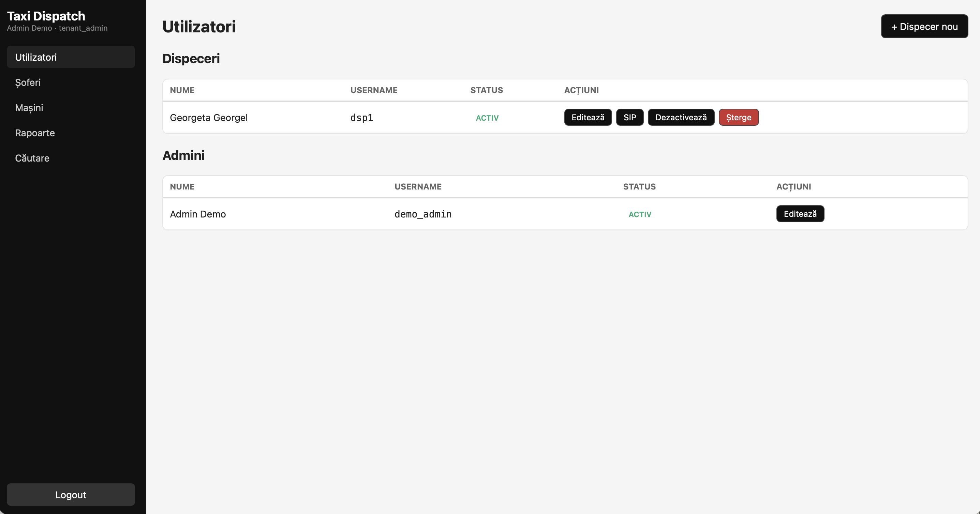Image resolution: width=980 pixels, height=514 pixels.
Task: Click ACTIV status for Georgeta Georgel
Action: point(487,118)
